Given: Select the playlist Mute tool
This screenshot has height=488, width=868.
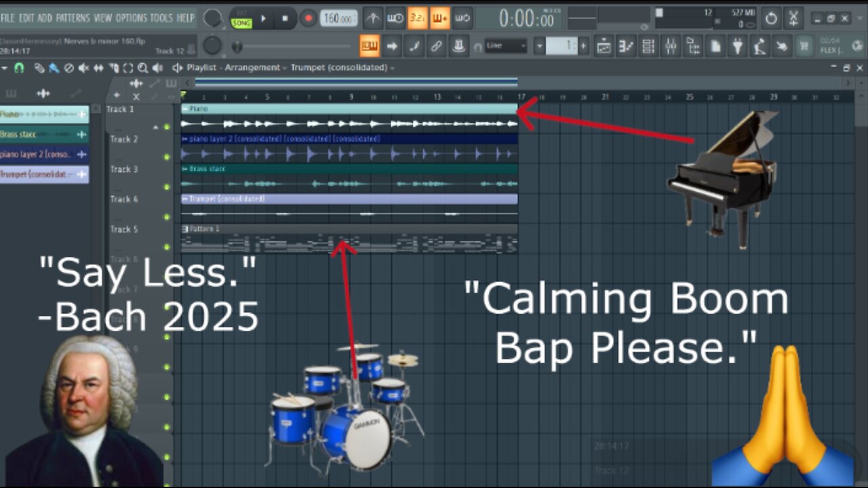Looking at the screenshot, I should click(83, 68).
